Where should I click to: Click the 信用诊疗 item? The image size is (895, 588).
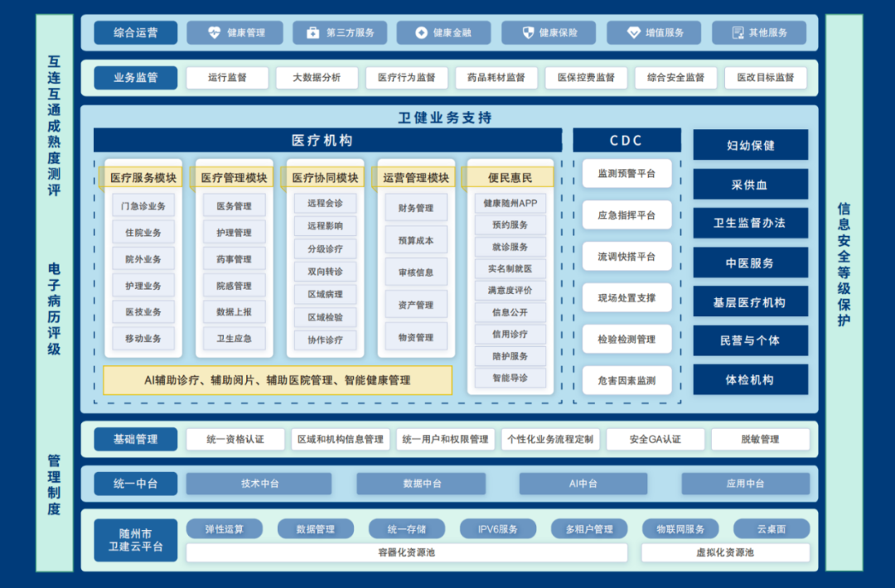pos(510,335)
